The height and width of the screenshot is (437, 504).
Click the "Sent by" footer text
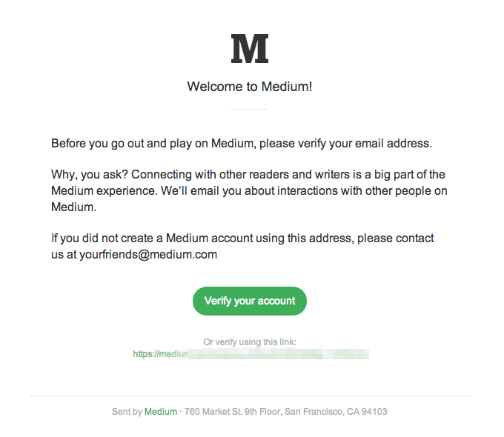coord(127,412)
